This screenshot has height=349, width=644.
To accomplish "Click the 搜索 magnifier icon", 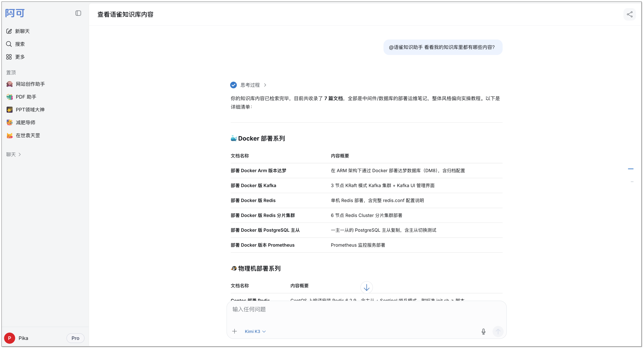I will (9, 44).
